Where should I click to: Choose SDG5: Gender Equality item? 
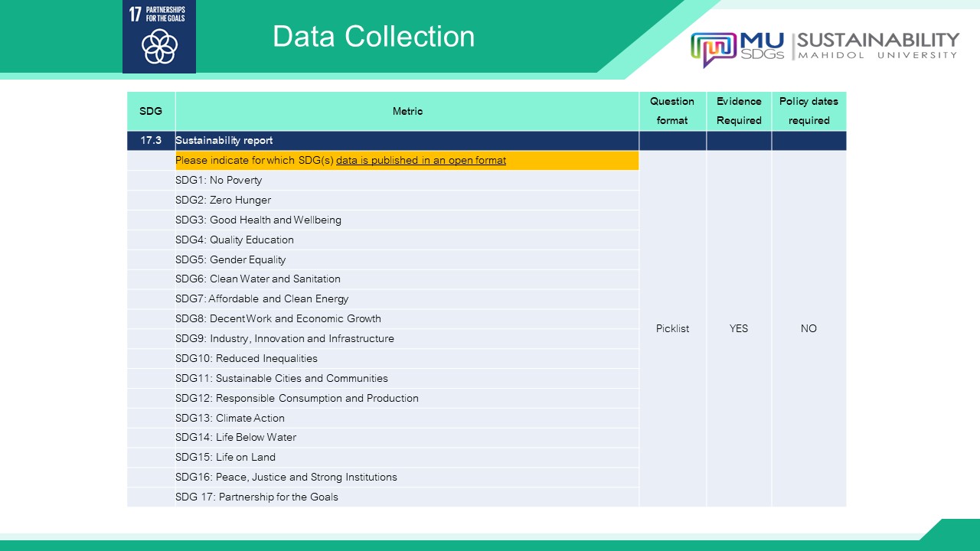(230, 260)
